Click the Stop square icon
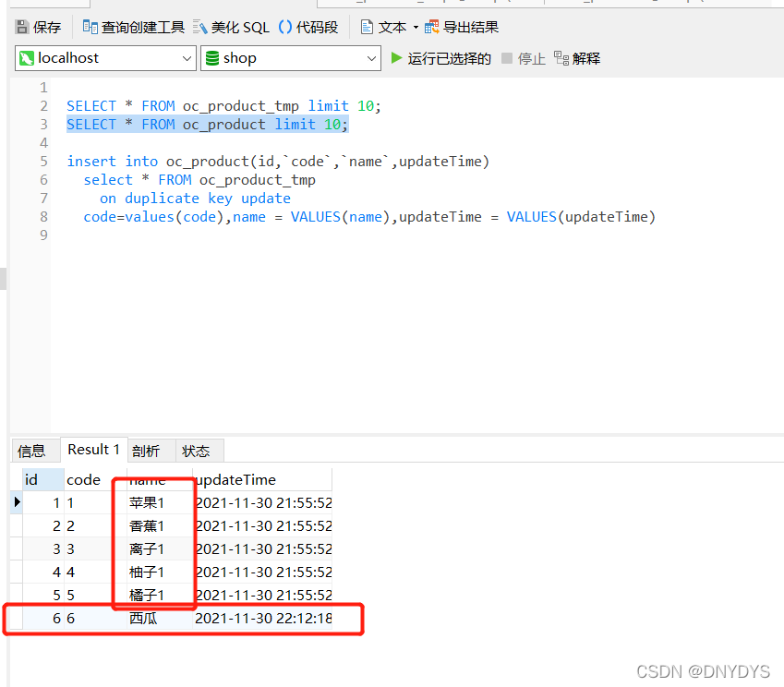This screenshot has width=784, height=687. 507,58
